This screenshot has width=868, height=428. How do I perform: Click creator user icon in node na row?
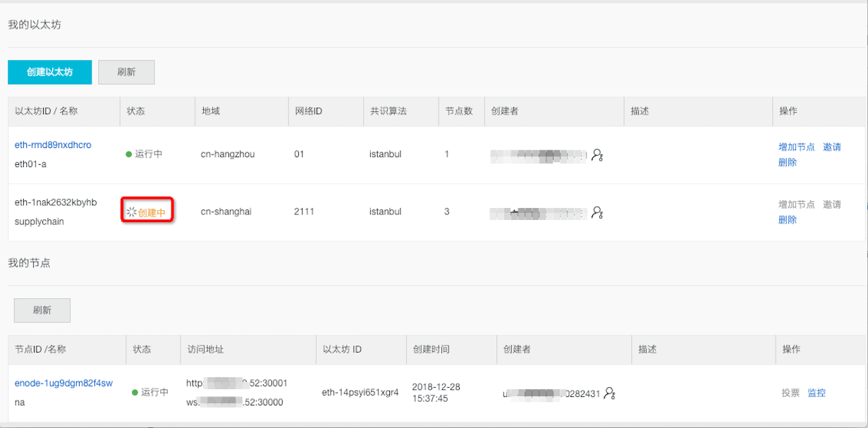(x=610, y=393)
